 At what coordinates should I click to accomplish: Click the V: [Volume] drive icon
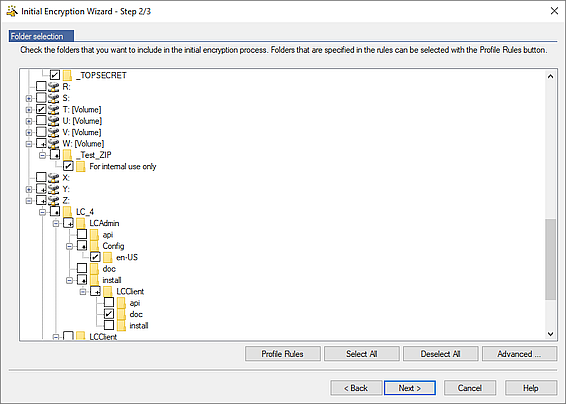[54, 132]
